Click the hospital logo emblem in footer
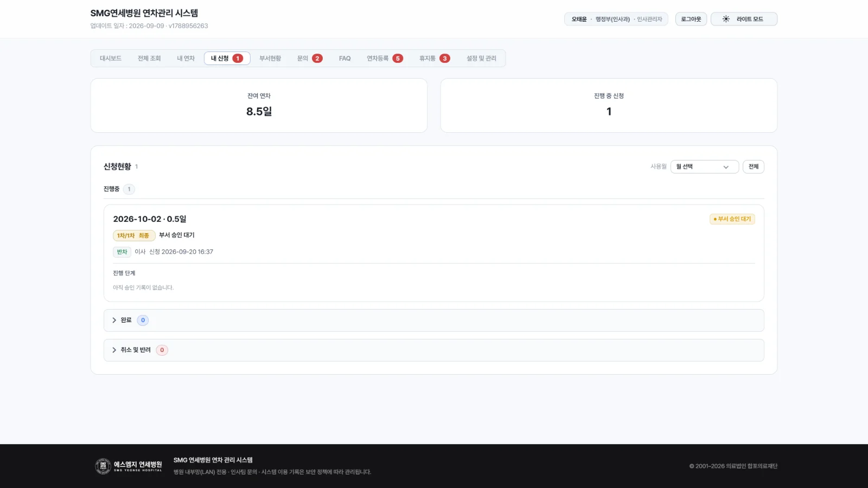Screen dimensions: 868x488 (x=103, y=466)
